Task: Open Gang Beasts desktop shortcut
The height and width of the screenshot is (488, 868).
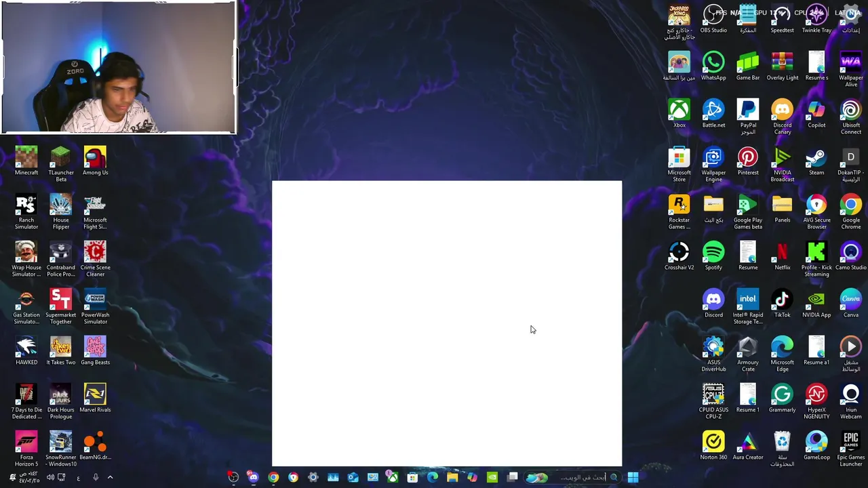Action: [x=95, y=351]
